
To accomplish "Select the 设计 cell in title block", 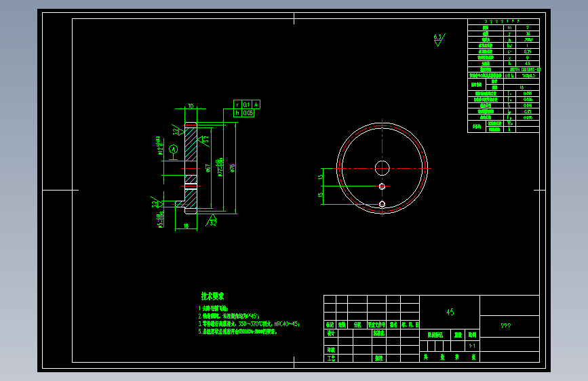I will [x=331, y=333].
